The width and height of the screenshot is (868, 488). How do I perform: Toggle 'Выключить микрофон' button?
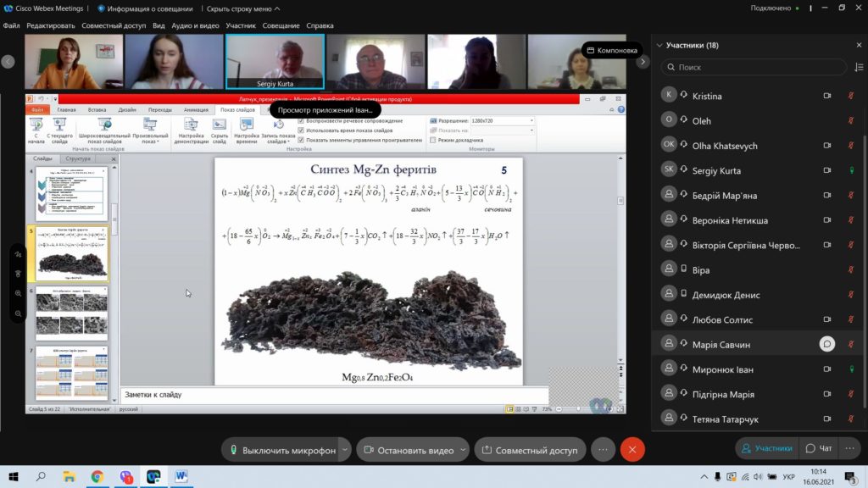click(282, 450)
